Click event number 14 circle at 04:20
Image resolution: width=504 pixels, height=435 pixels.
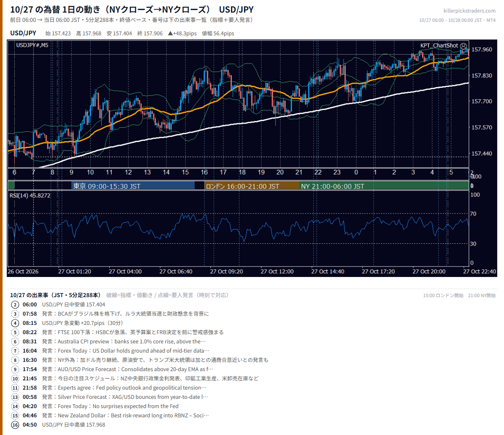tap(15, 406)
